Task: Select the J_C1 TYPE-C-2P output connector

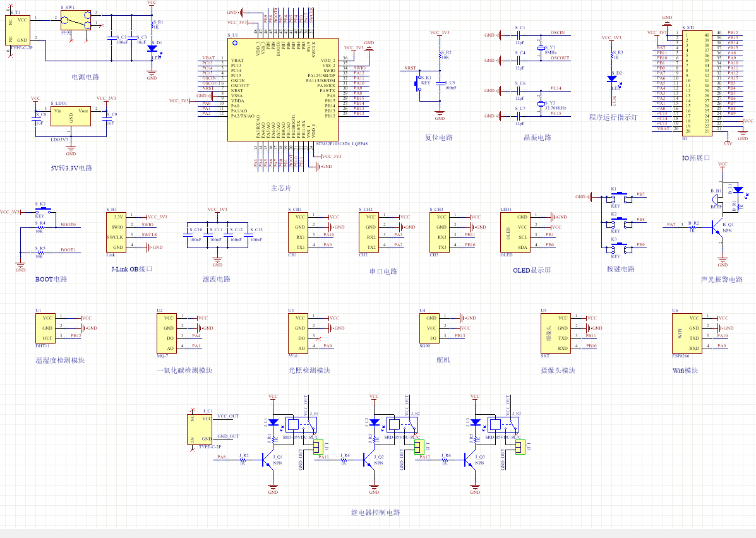Action: pyautogui.click(x=200, y=429)
